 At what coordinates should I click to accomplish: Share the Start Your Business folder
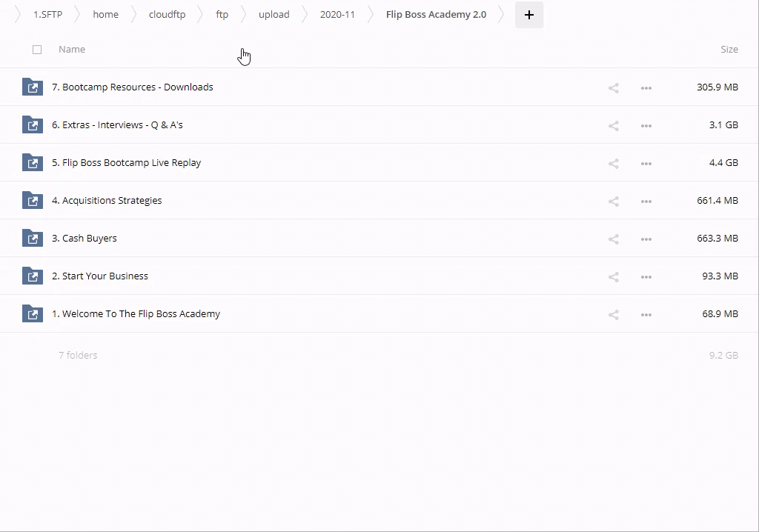(x=613, y=276)
